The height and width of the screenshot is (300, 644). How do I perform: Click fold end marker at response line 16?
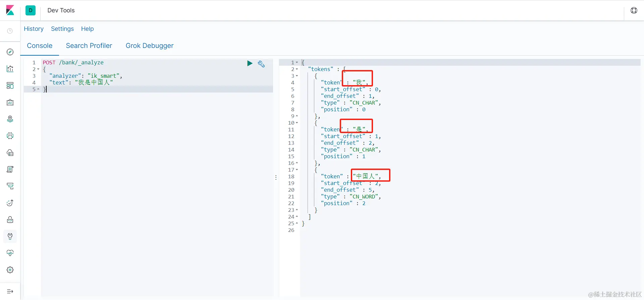click(297, 163)
